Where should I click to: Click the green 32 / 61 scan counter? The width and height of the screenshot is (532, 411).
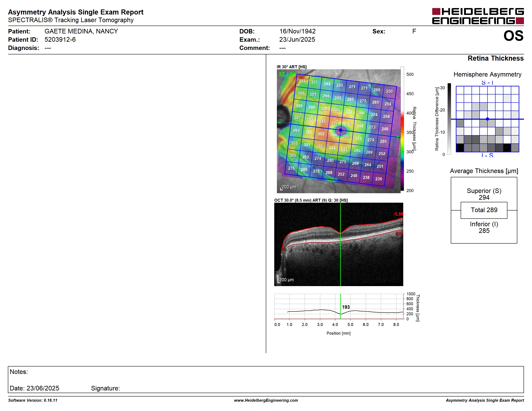[287, 74]
